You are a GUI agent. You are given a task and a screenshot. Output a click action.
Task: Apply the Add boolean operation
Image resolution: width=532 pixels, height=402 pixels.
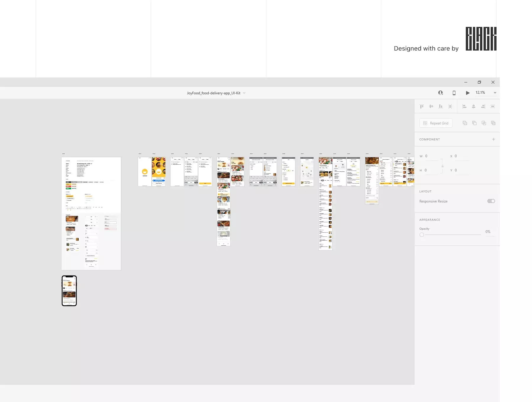pyautogui.click(x=465, y=123)
